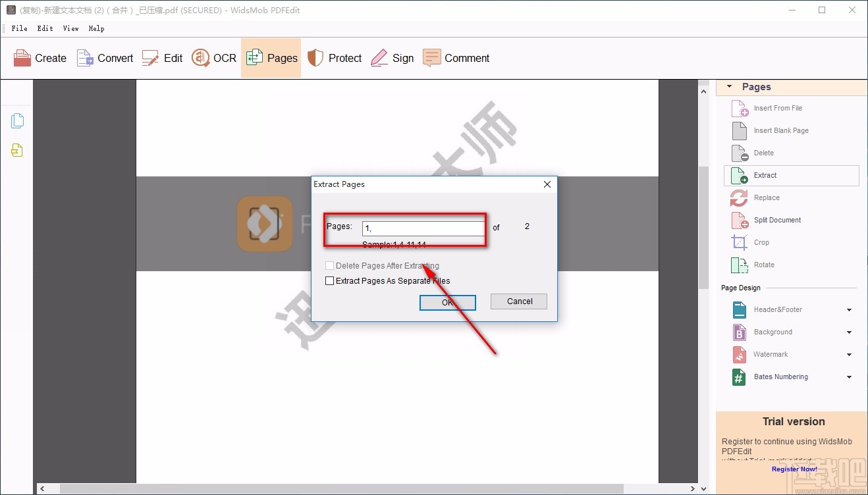Image resolution: width=868 pixels, height=495 pixels.
Task: Click the Register Now link
Action: click(794, 469)
